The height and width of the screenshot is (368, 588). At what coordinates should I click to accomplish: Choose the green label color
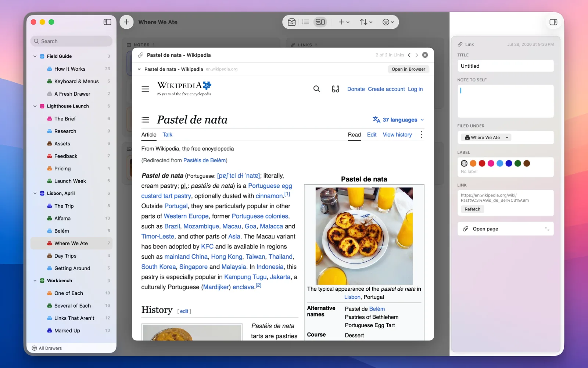pos(518,163)
